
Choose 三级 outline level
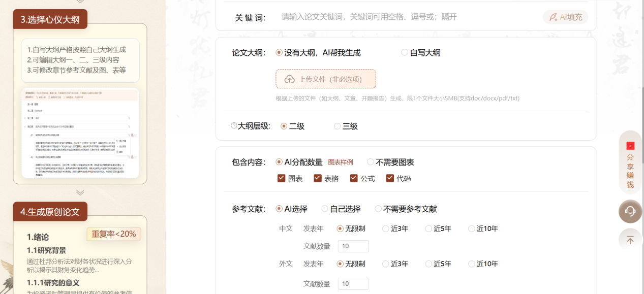[x=337, y=126]
